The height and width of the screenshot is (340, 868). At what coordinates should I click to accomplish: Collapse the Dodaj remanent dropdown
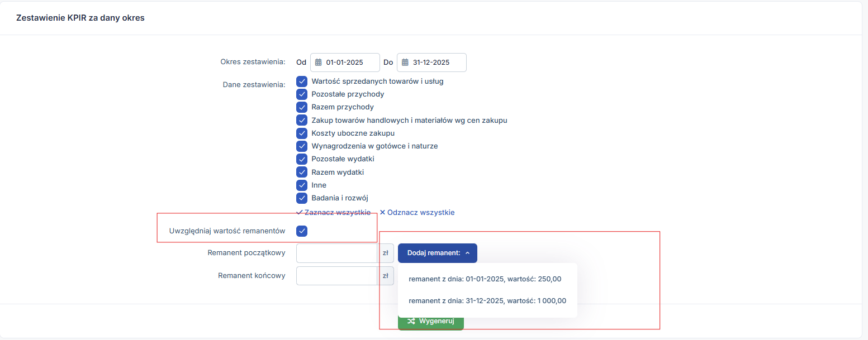(x=437, y=253)
